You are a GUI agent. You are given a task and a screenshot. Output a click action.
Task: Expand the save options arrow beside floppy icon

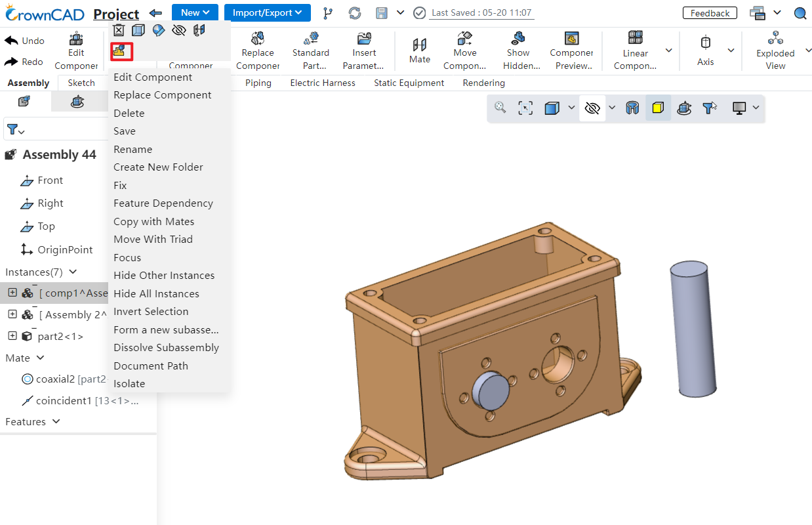pos(401,13)
